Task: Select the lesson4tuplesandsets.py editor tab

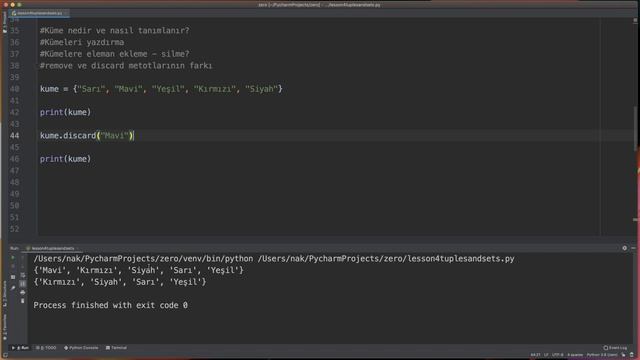Action: (x=40, y=13)
